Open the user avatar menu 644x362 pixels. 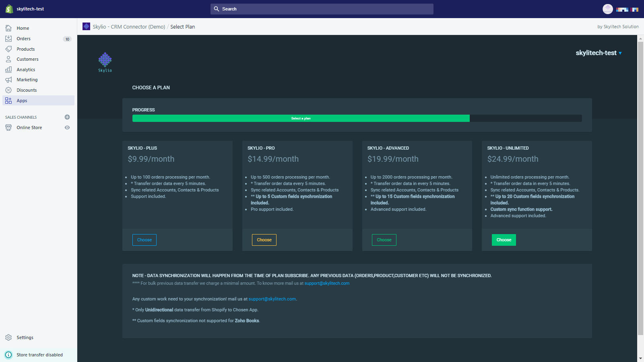click(608, 9)
